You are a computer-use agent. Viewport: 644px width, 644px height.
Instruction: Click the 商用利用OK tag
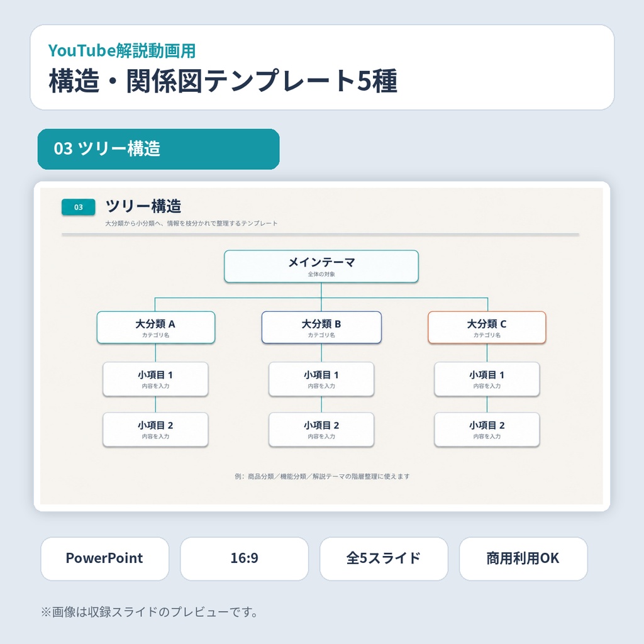[x=523, y=558]
